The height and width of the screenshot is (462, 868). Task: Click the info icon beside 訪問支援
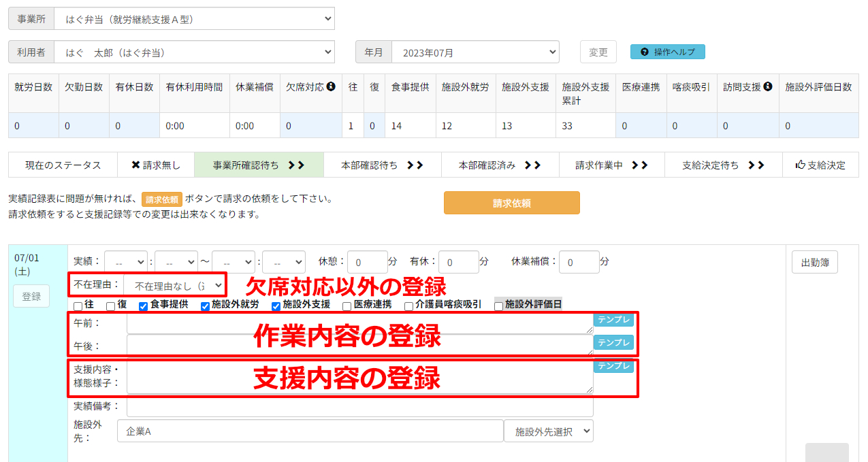pos(767,87)
